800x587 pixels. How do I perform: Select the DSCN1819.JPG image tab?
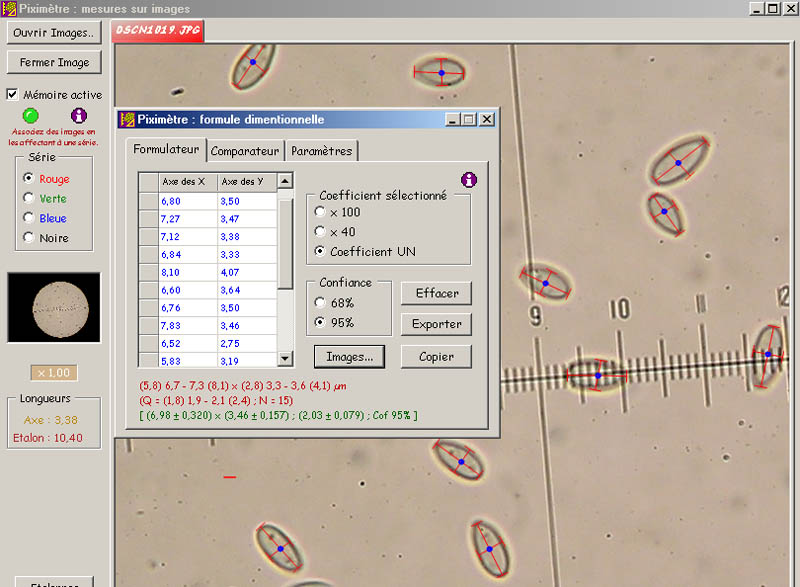click(158, 30)
